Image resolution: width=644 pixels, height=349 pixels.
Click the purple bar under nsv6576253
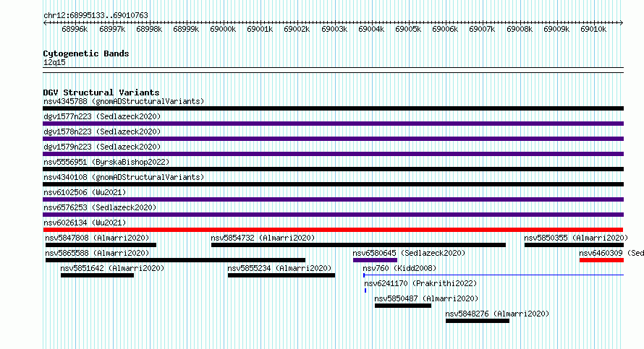[x=333, y=215]
